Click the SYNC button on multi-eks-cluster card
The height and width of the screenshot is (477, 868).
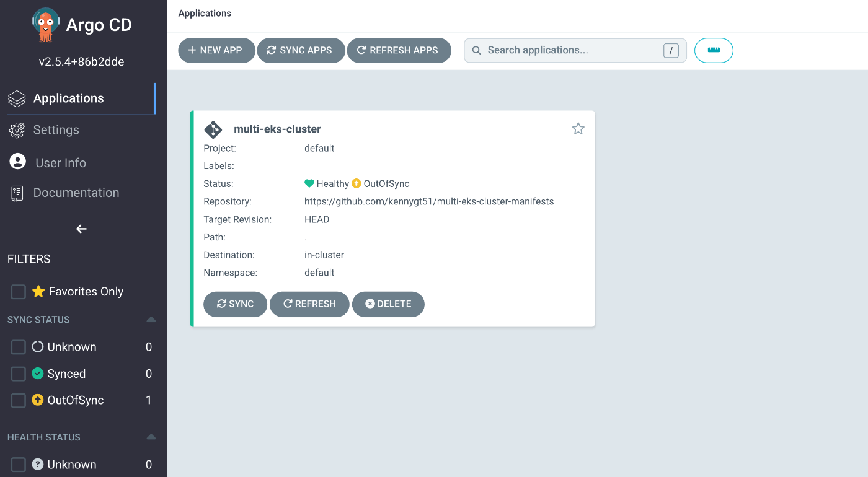235,304
